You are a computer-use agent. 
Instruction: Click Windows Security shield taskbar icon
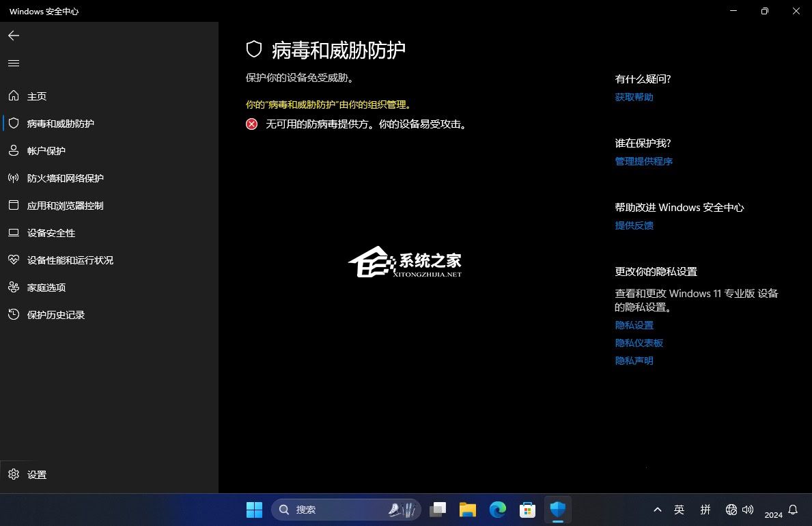coord(558,510)
